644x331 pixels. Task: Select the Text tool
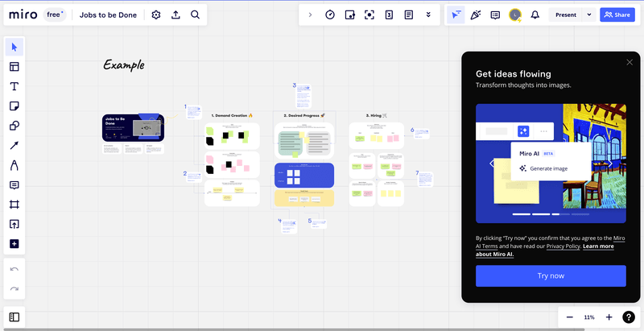click(14, 86)
